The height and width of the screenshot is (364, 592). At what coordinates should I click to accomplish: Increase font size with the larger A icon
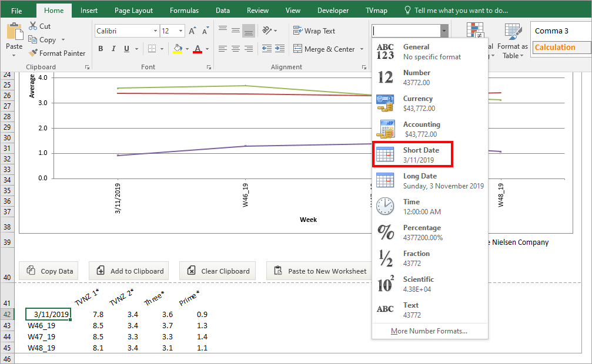point(192,31)
